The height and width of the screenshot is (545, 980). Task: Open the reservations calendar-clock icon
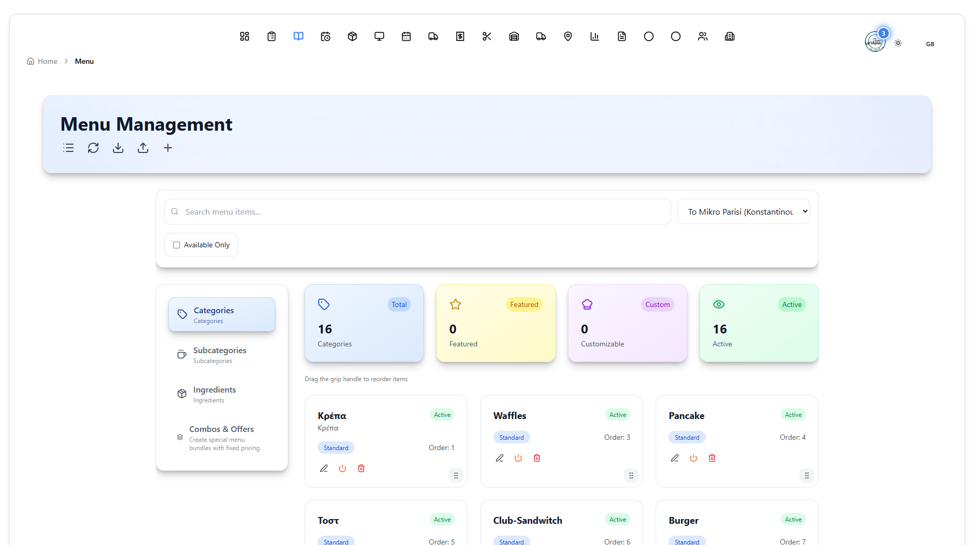[325, 36]
